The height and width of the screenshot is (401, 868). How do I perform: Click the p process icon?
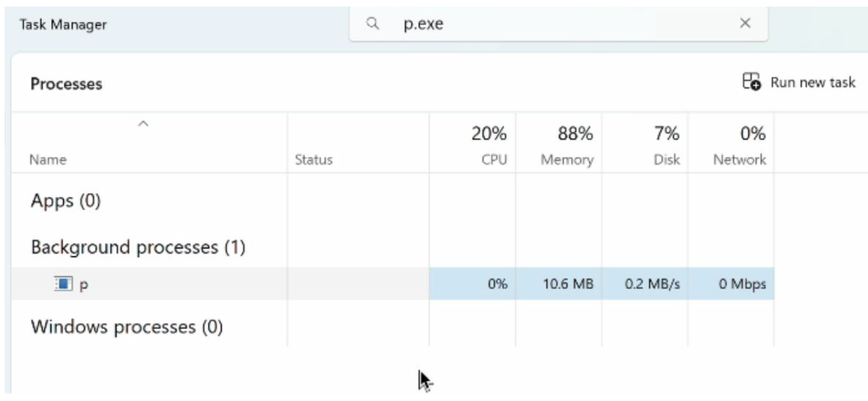(62, 284)
